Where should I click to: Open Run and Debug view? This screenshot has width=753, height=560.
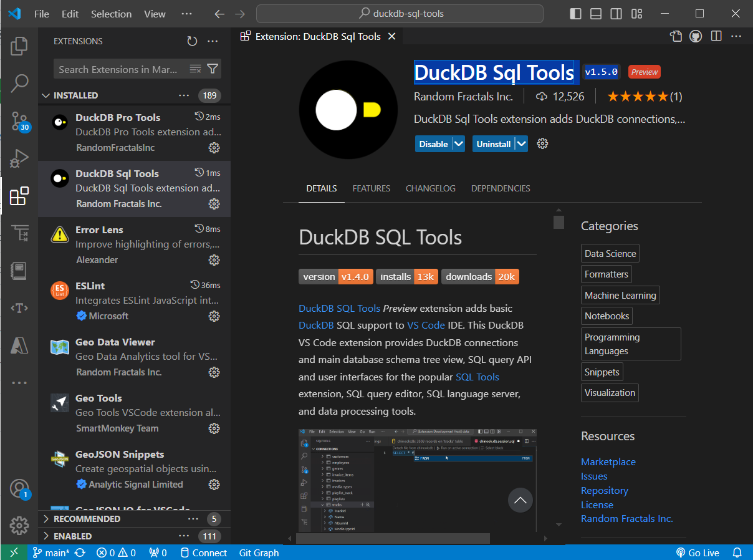19,158
